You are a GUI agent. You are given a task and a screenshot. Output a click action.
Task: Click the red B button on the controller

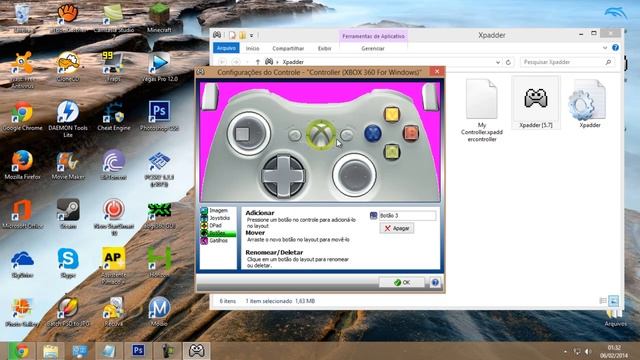point(411,133)
